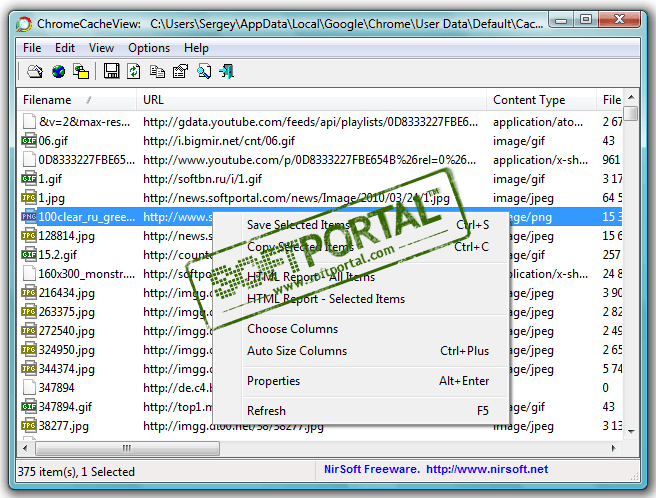Screen dimensions: 656x498
Task: Click the horizontal scrollbar thumb
Action: pyautogui.click(x=127, y=449)
